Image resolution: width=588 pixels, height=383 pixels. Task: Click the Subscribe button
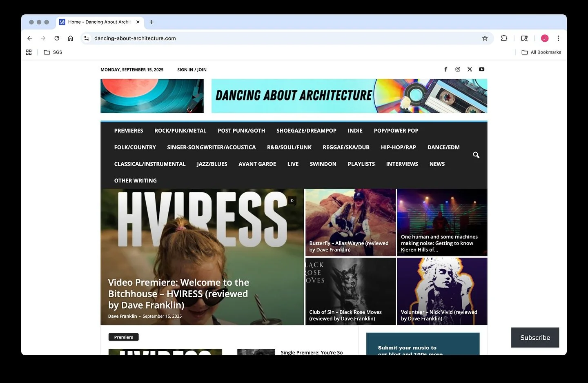click(x=535, y=337)
